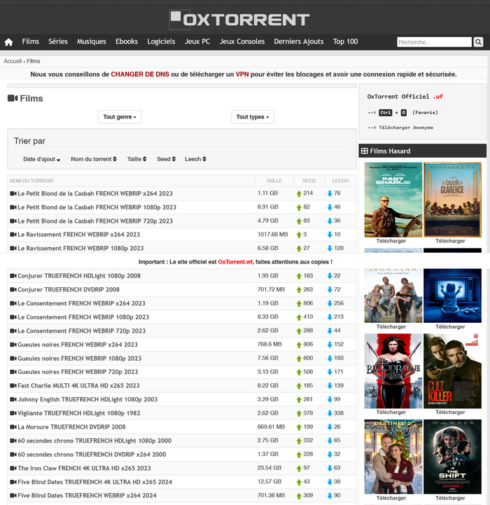
Task: Sort by Date d'ajout
Action: point(42,159)
